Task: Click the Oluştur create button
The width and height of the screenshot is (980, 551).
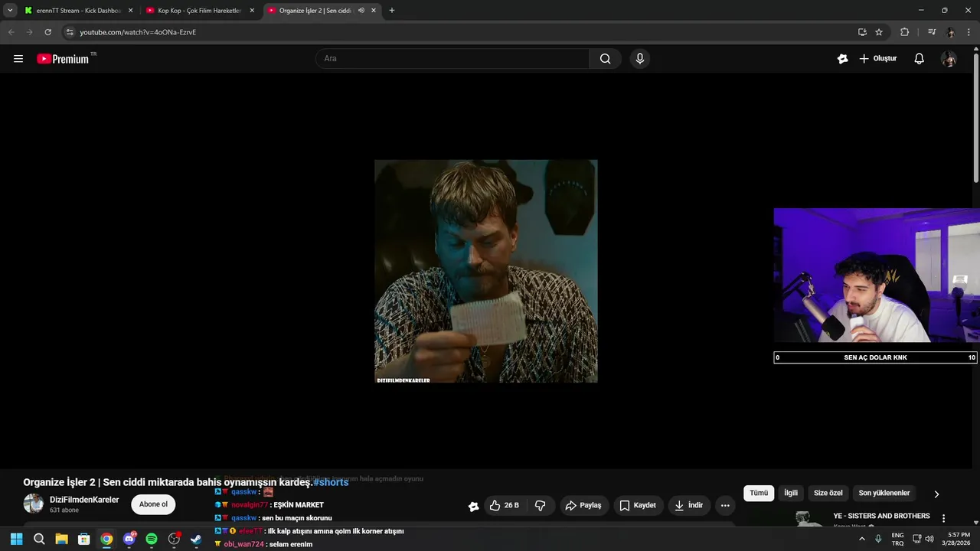Action: (877, 59)
